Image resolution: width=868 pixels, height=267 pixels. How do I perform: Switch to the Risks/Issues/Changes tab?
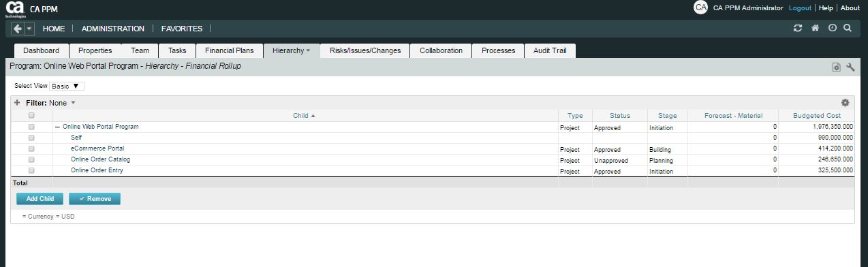click(x=365, y=50)
